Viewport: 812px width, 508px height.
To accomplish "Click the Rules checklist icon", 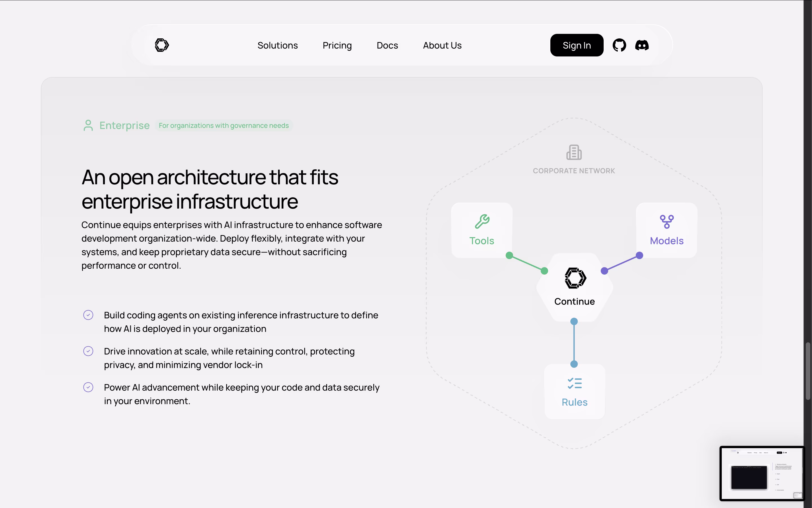I will (x=574, y=383).
